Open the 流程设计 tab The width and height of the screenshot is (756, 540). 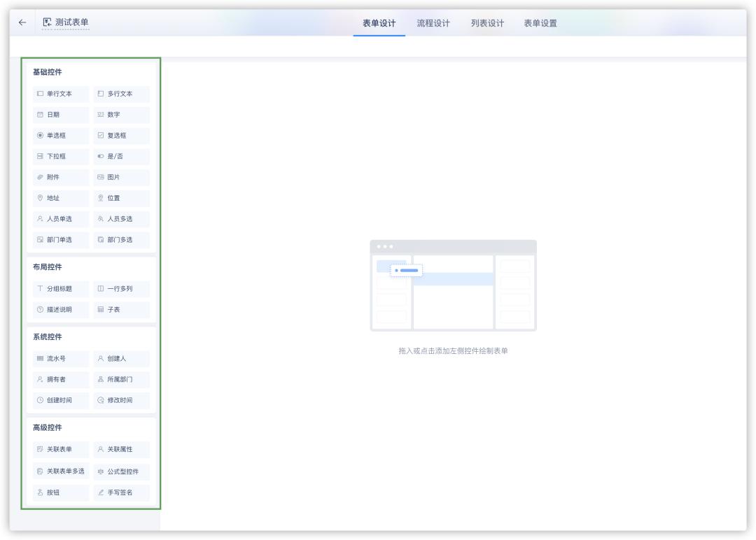(x=433, y=23)
